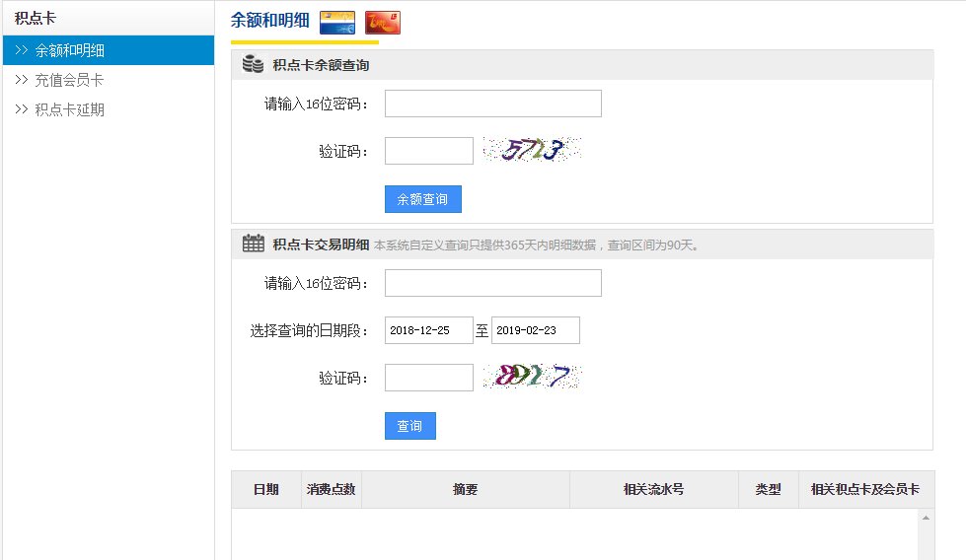
Task: Click the 日期 column header
Action: pyautogui.click(x=266, y=489)
